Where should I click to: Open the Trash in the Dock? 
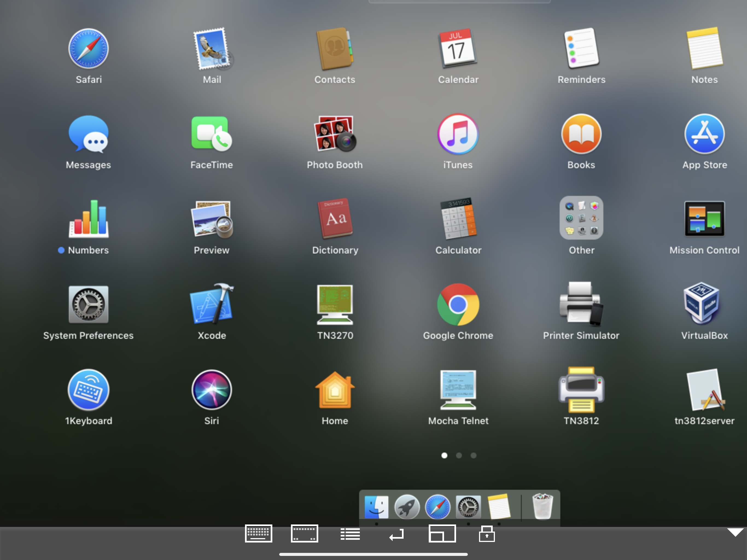click(542, 506)
